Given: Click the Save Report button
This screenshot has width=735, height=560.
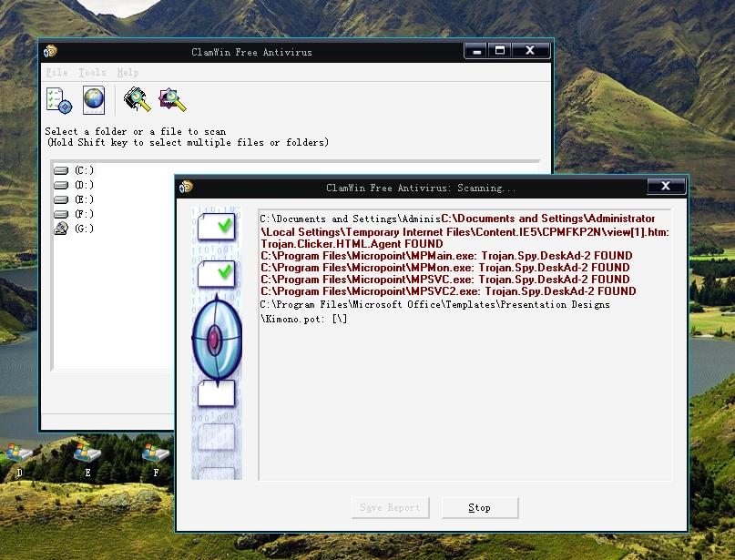Looking at the screenshot, I should coord(390,507).
